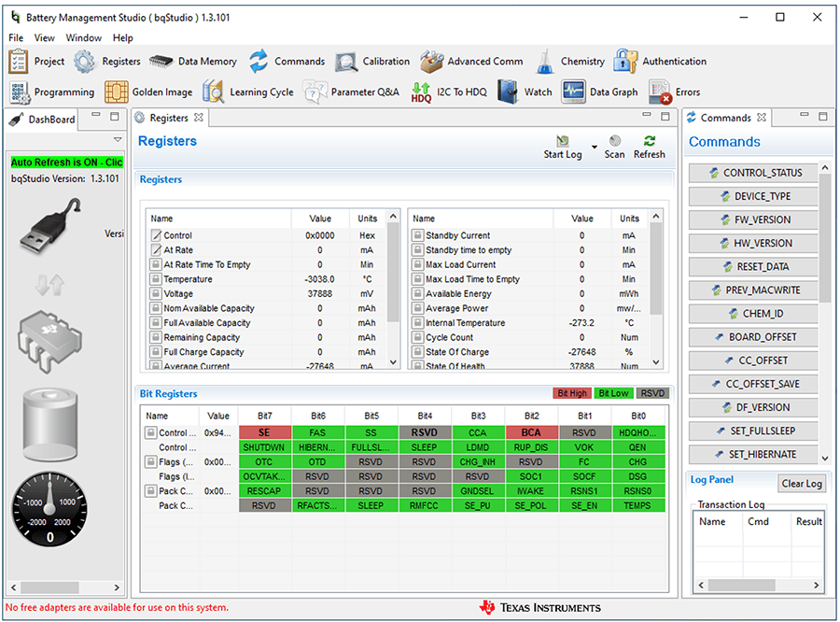The image size is (840, 622).
Task: Open the Window menu
Action: coord(84,37)
